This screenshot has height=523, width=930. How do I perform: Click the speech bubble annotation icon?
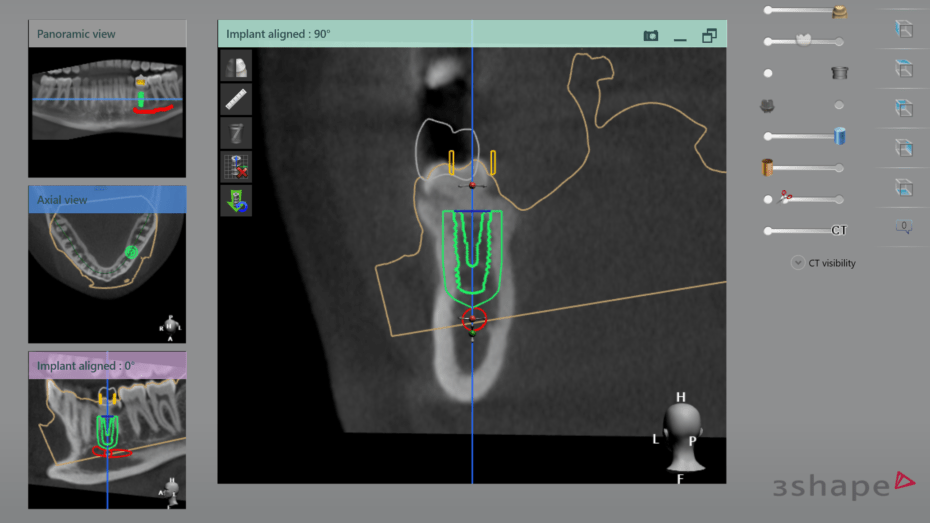pyautogui.click(x=904, y=227)
